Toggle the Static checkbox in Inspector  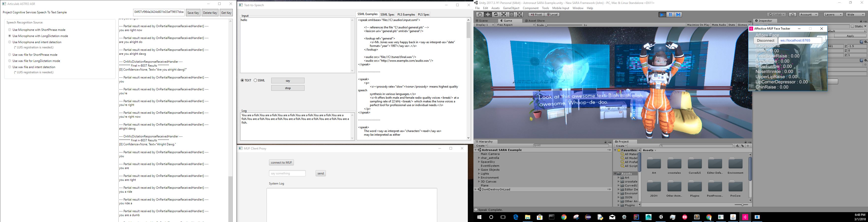tap(852, 26)
